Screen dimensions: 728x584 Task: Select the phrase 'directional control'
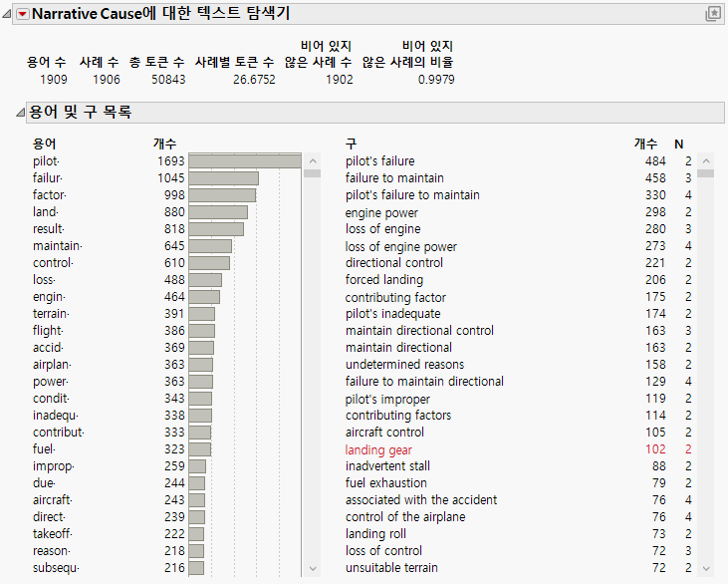(393, 263)
